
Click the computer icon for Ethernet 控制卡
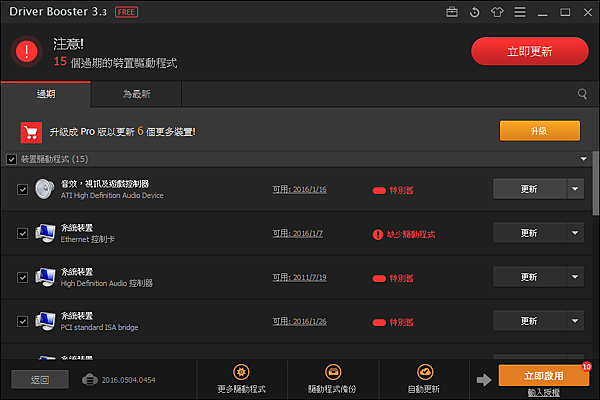[45, 233]
